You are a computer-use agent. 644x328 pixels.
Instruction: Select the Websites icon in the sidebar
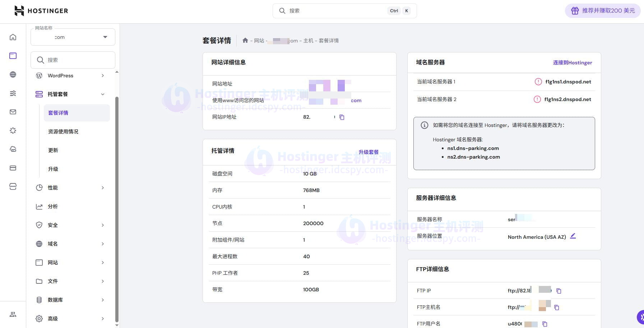13,56
